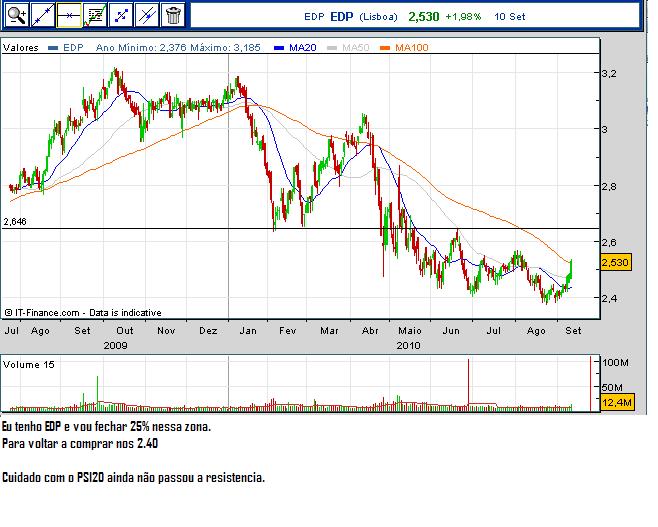Click the Máximo 3,185 text
This screenshot has height=527, width=658.
pyautogui.click(x=225, y=47)
